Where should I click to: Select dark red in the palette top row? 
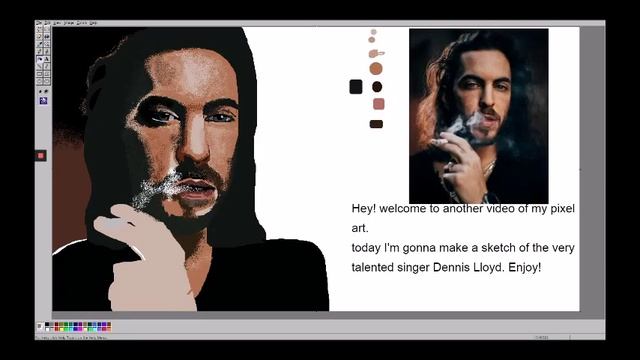point(56,324)
